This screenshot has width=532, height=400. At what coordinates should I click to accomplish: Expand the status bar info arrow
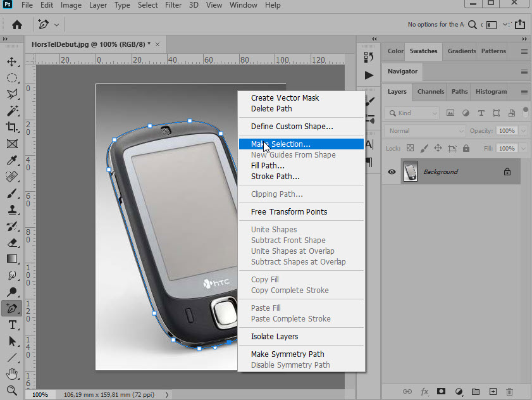[x=166, y=394]
